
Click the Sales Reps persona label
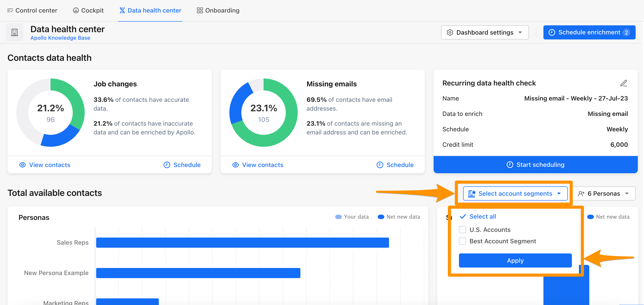pyautogui.click(x=73, y=243)
